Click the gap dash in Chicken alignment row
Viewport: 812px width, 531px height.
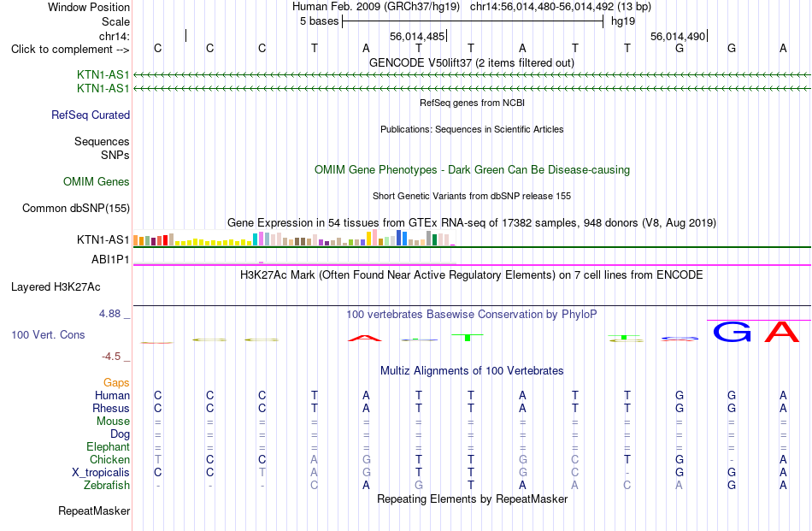pyautogui.click(x=731, y=459)
